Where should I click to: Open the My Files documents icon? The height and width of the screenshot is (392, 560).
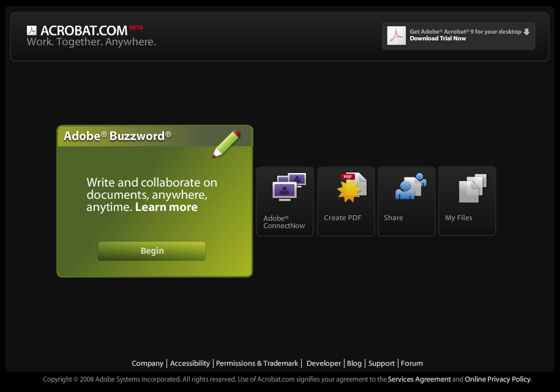pyautogui.click(x=472, y=188)
